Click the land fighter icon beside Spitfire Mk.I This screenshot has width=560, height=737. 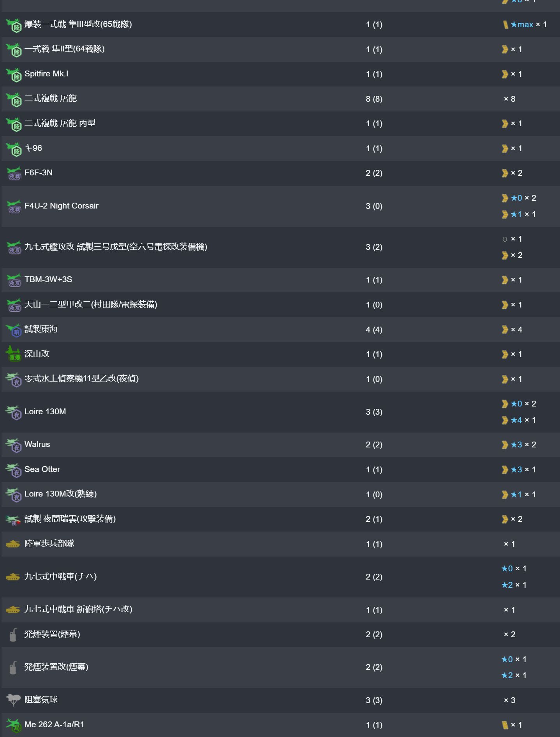pyautogui.click(x=14, y=74)
